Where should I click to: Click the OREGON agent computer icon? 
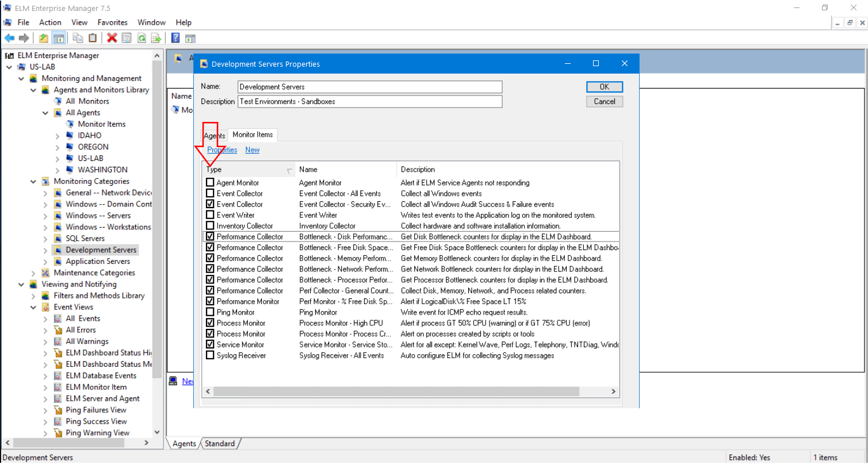[70, 147]
